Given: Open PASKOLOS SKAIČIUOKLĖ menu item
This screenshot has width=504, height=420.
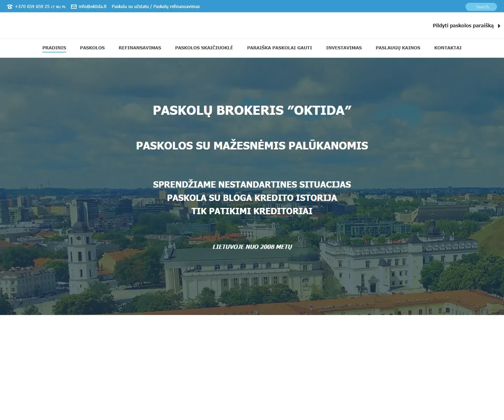Looking at the screenshot, I should click(x=204, y=48).
